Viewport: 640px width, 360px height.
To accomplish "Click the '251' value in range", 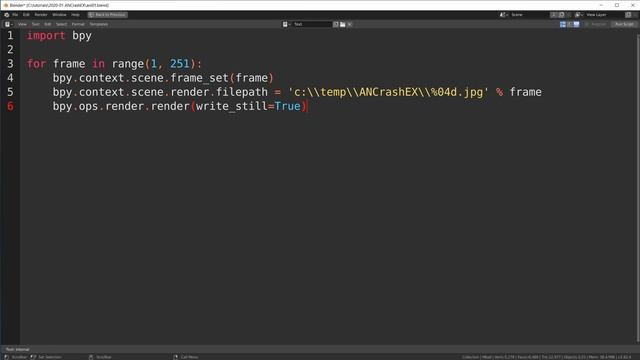I will coord(180,64).
